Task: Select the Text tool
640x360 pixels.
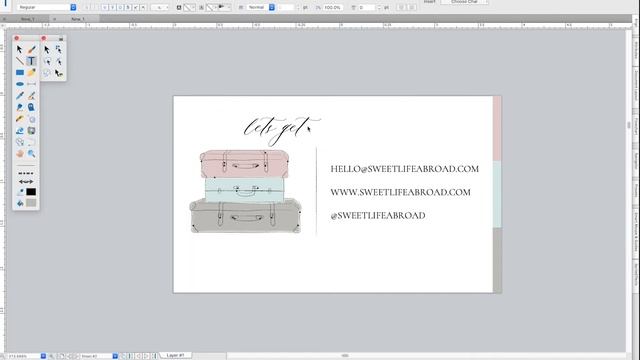Action: point(31,61)
